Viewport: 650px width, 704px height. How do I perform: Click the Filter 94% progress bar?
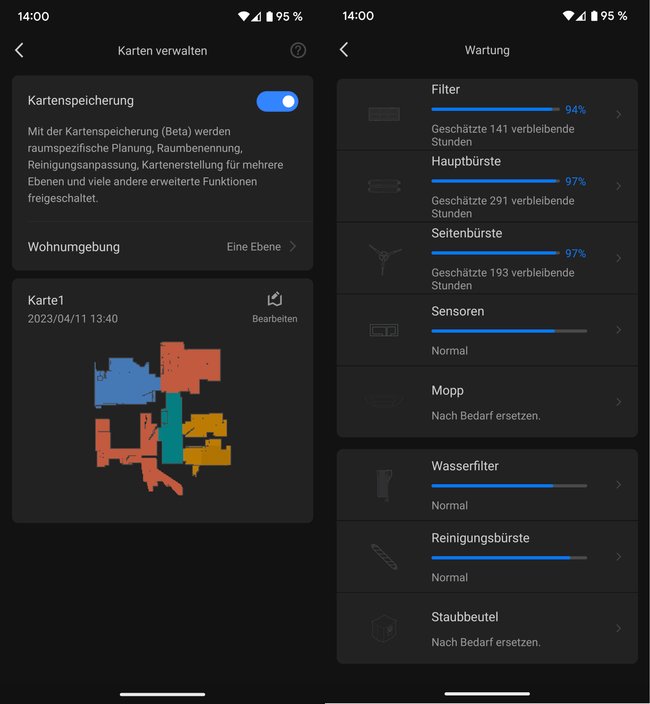[x=495, y=109]
